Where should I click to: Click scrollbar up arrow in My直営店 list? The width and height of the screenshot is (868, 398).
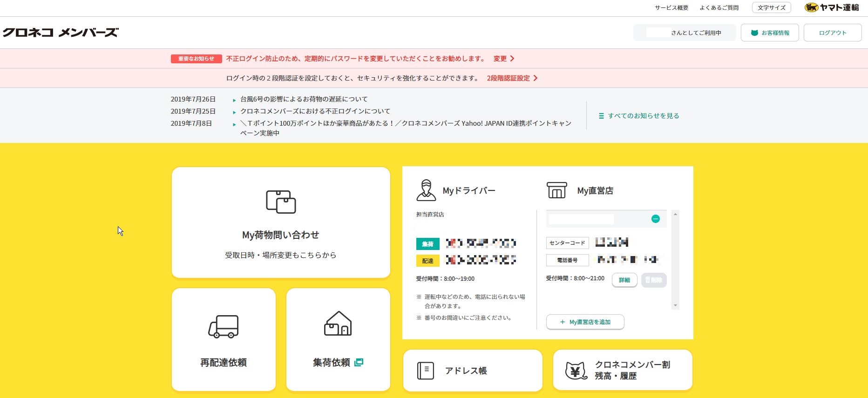click(675, 214)
